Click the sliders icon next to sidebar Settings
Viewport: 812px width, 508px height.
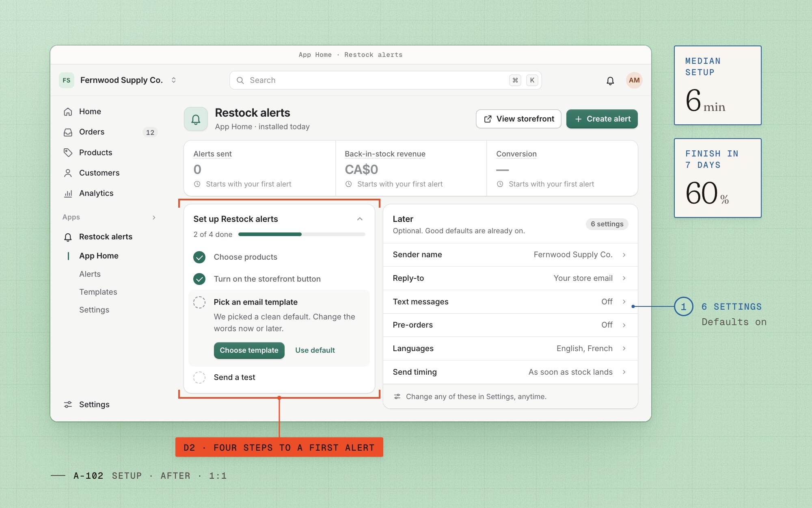pos(68,404)
